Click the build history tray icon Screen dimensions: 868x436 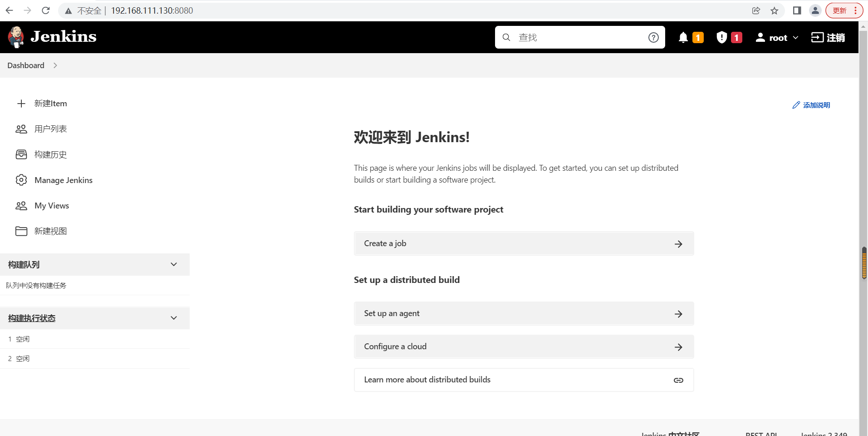21,154
